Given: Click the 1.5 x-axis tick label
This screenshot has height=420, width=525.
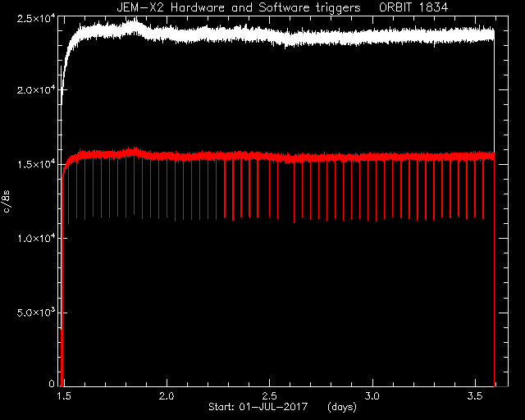Looking at the screenshot, I should [x=64, y=396].
